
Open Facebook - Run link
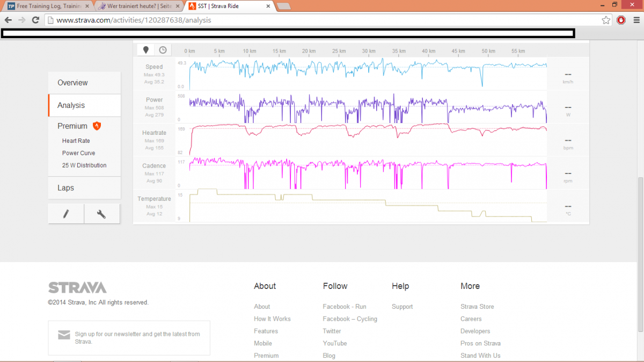point(345,307)
